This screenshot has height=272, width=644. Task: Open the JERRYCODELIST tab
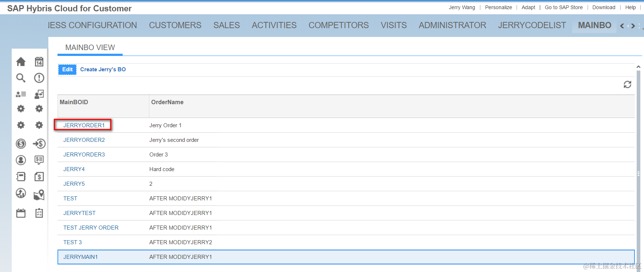pyautogui.click(x=532, y=25)
